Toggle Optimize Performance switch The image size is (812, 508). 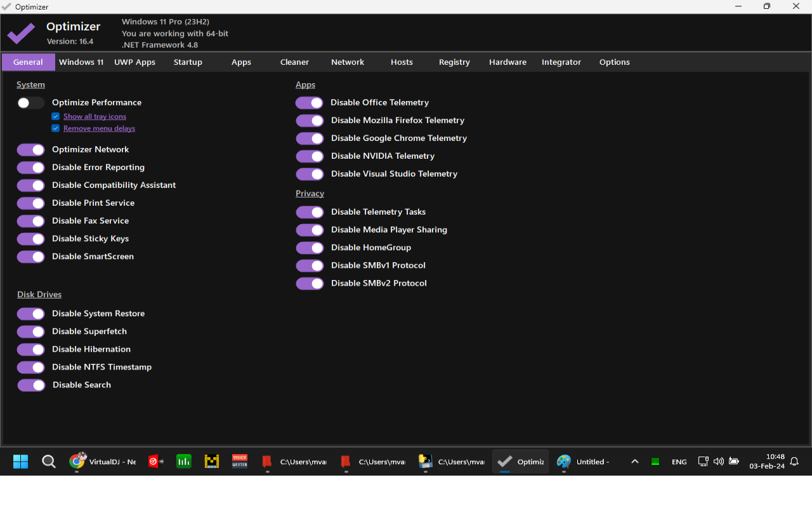(30, 103)
